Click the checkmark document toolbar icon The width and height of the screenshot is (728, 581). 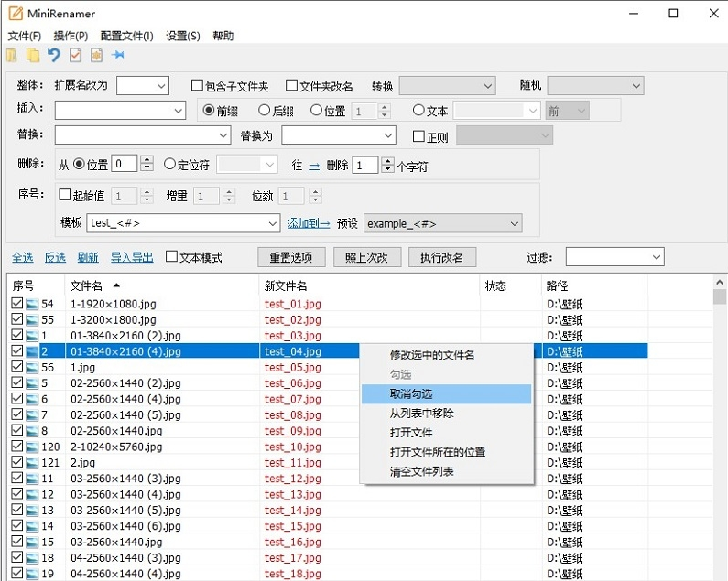click(x=75, y=55)
